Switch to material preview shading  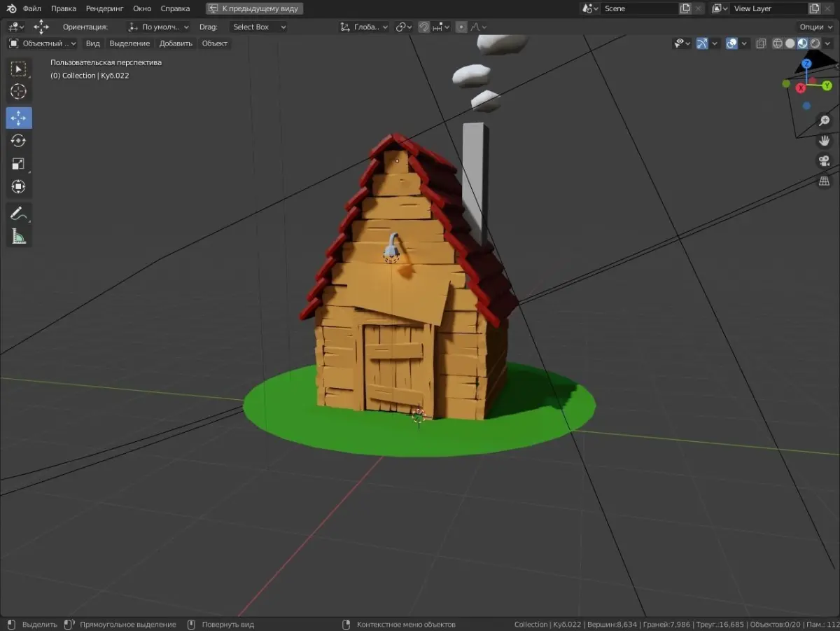pyautogui.click(x=802, y=43)
